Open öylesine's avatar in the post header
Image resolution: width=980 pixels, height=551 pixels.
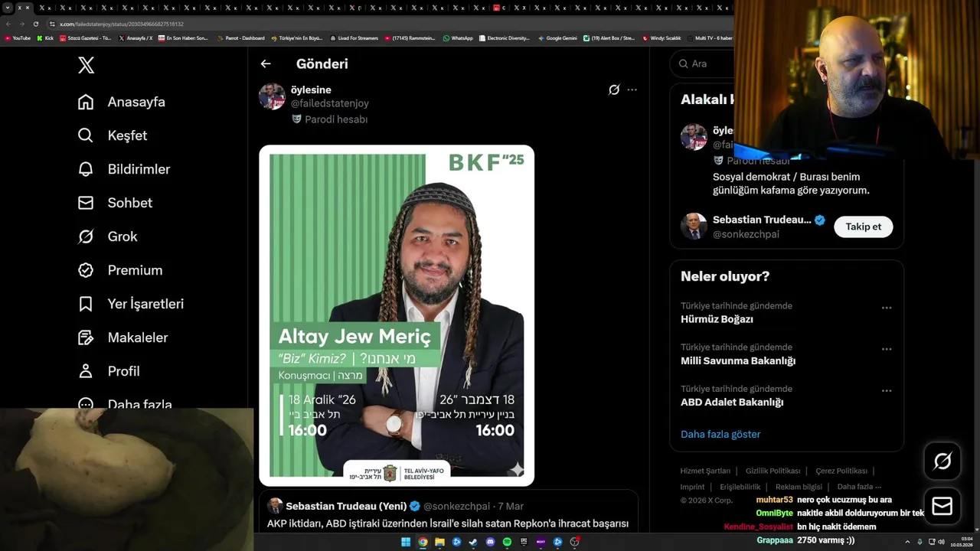coord(272,96)
